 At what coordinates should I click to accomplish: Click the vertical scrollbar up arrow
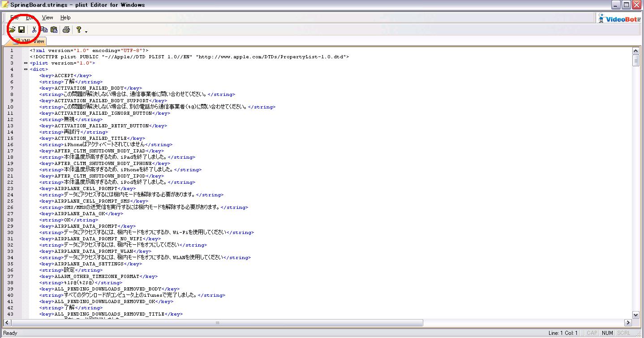[636, 51]
